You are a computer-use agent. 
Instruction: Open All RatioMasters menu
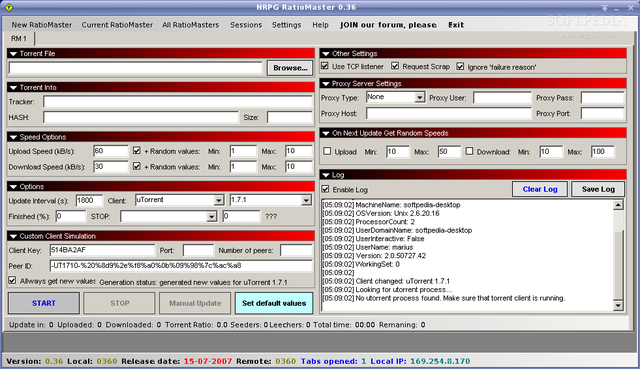click(x=191, y=25)
